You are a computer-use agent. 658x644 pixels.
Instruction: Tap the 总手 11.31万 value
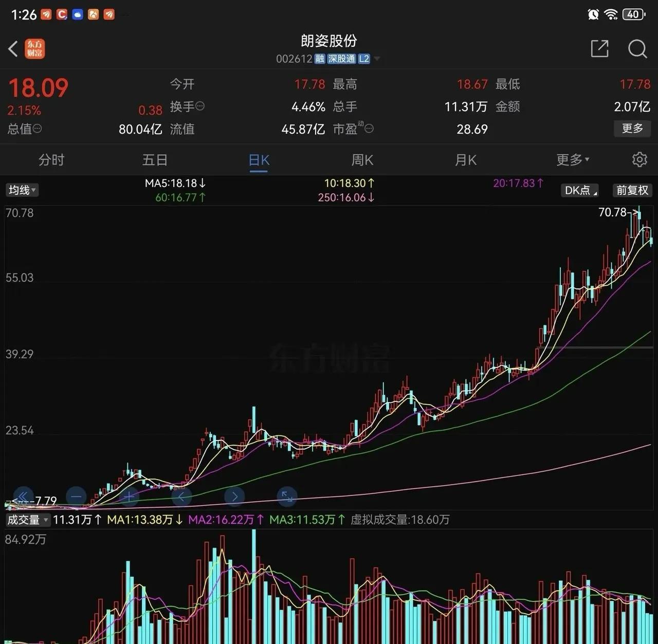[466, 106]
